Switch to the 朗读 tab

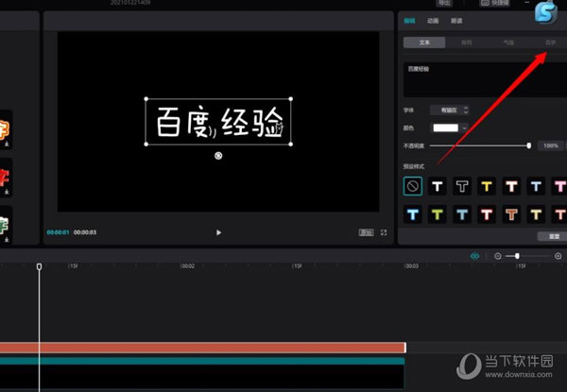pyautogui.click(x=456, y=21)
